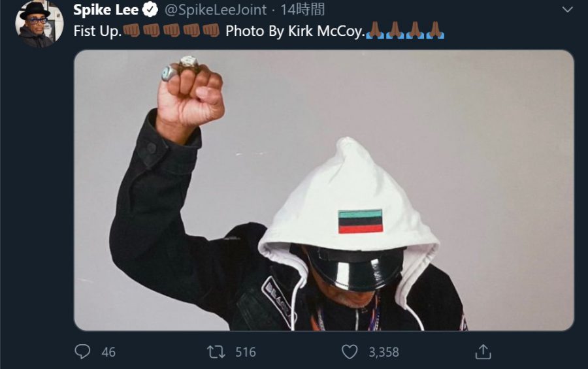Click the reply speech bubble icon
This screenshot has height=369, width=588.
[82, 352]
